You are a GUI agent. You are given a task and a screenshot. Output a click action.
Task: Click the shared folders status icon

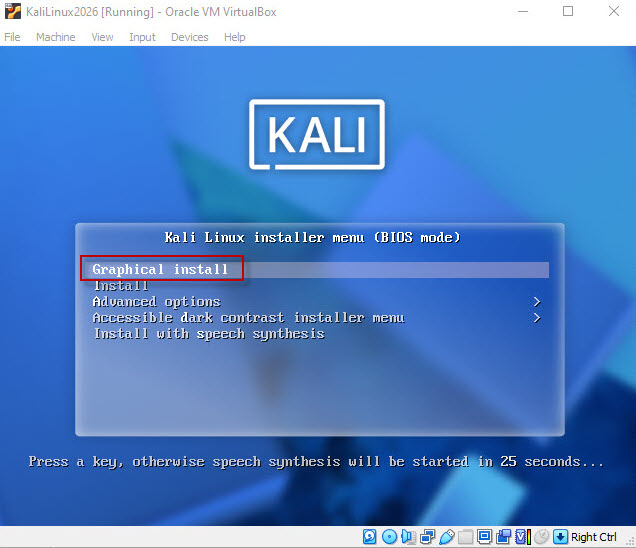[x=466, y=537]
